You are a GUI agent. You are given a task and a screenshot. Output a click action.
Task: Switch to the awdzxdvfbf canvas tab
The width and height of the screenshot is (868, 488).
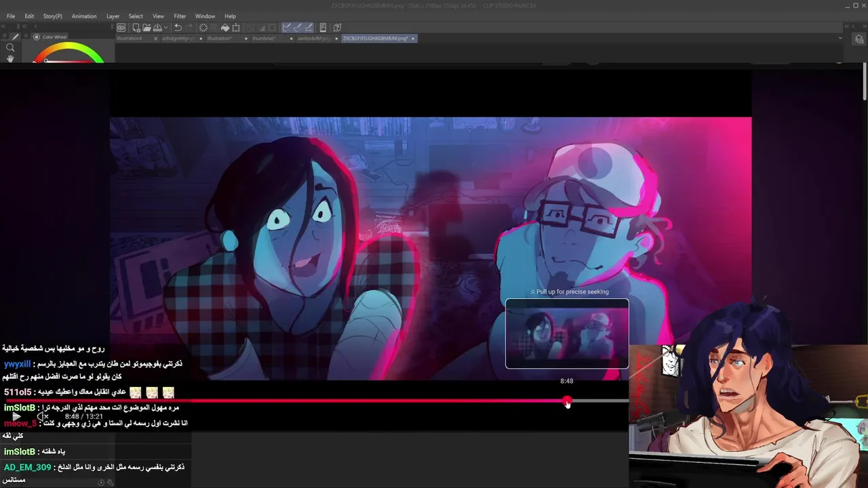tap(313, 39)
